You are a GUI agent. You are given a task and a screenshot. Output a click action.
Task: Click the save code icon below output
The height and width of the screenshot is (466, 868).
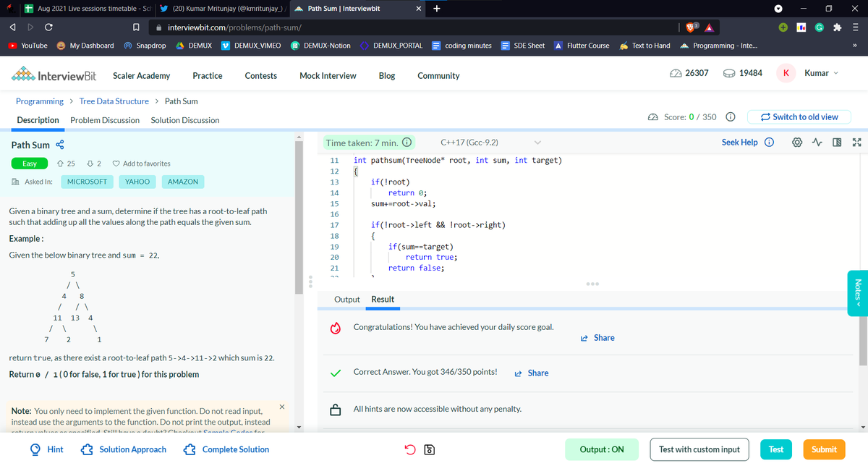pyautogui.click(x=428, y=449)
